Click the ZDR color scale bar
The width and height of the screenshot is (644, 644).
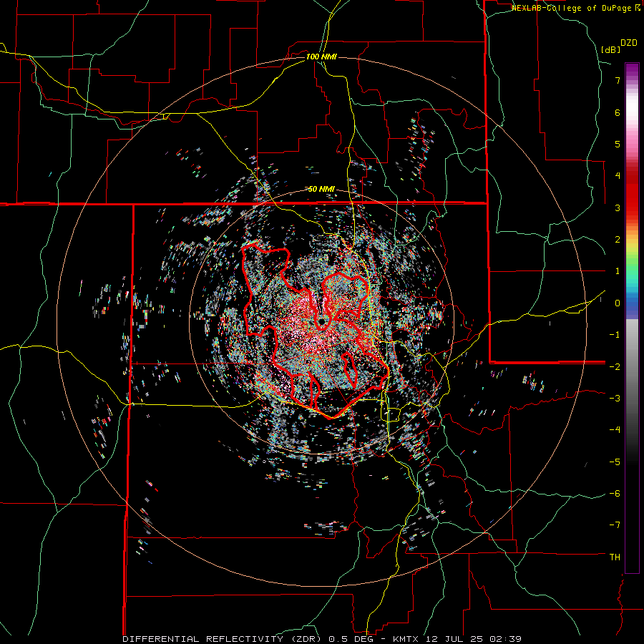[x=632, y=318]
